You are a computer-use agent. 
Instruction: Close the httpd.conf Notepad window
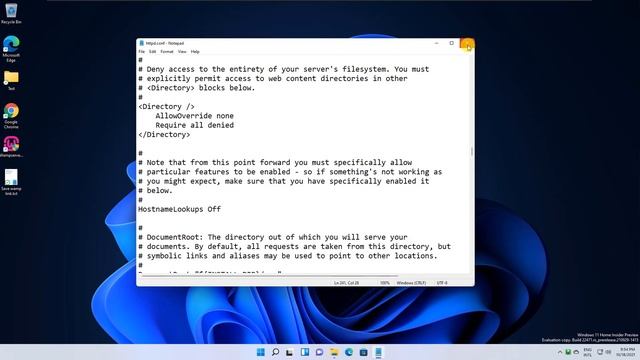tap(467, 43)
